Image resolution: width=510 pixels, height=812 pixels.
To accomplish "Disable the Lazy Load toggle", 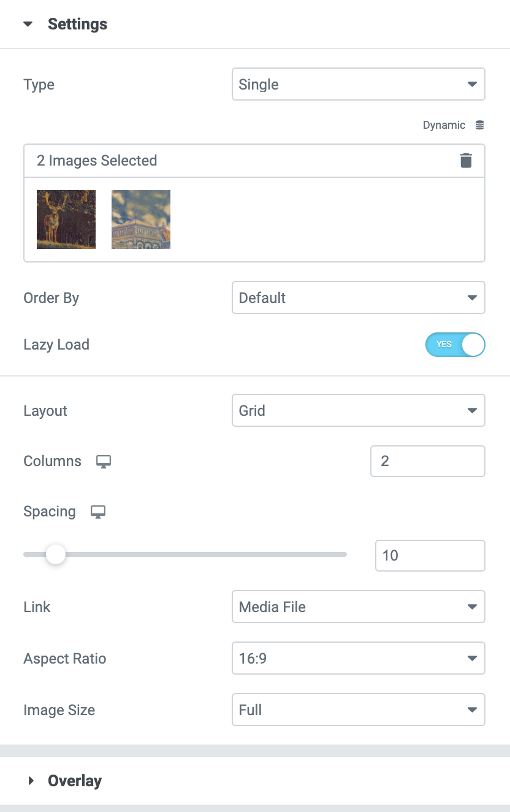I will click(x=455, y=345).
